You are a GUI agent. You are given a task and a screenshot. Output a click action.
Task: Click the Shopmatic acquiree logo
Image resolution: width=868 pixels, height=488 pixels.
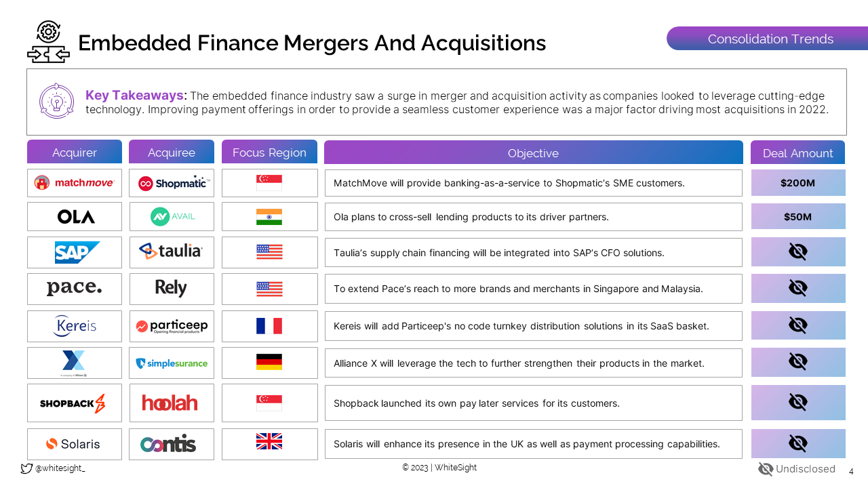(172, 183)
